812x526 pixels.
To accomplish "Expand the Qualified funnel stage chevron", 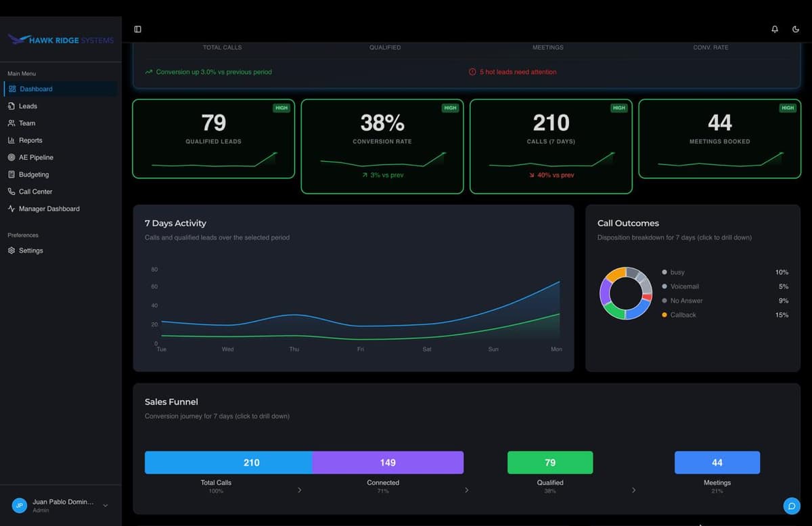I will tap(634, 489).
